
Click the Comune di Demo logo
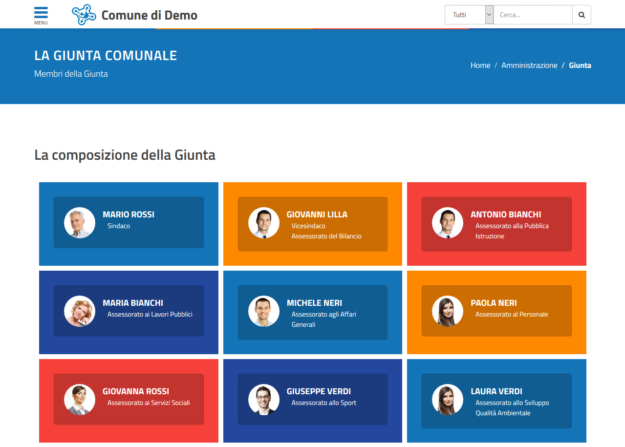[x=84, y=15]
